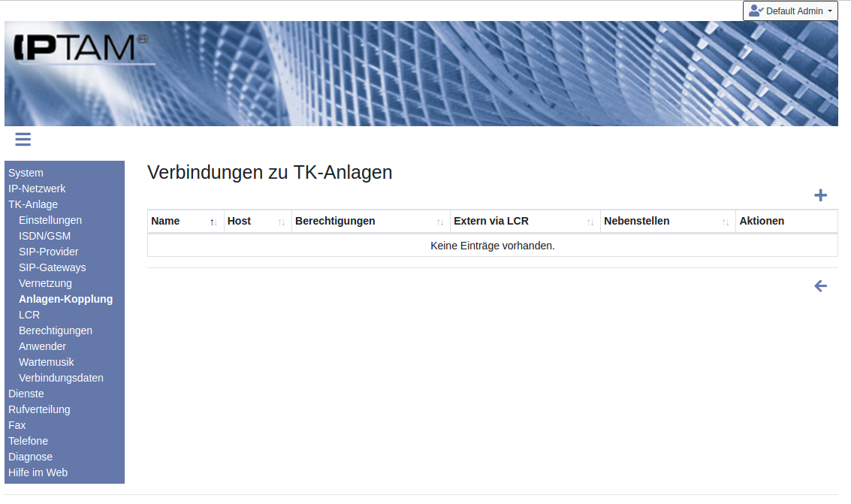Open the Default Admin dropdown
This screenshot has height=504, width=851.
click(790, 11)
